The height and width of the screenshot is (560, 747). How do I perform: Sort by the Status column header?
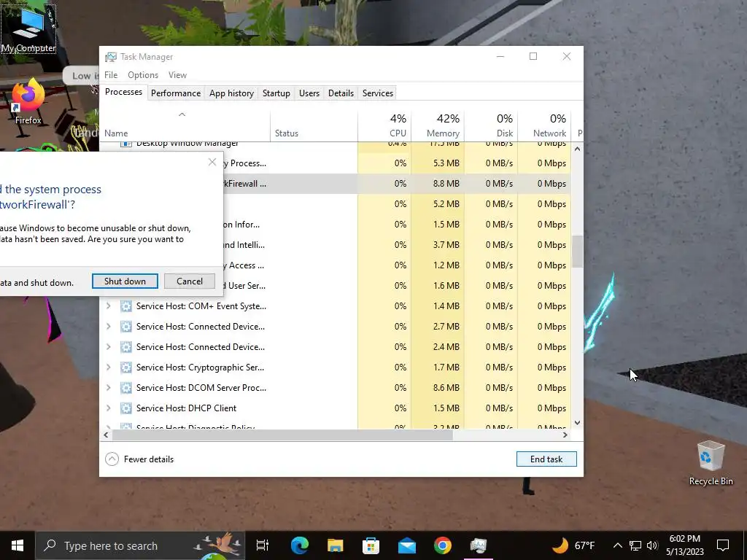click(314, 125)
